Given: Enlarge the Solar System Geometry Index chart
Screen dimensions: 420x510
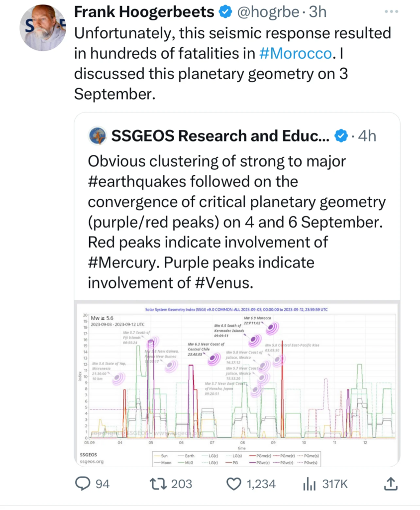Looking at the screenshot, I should coord(237,384).
